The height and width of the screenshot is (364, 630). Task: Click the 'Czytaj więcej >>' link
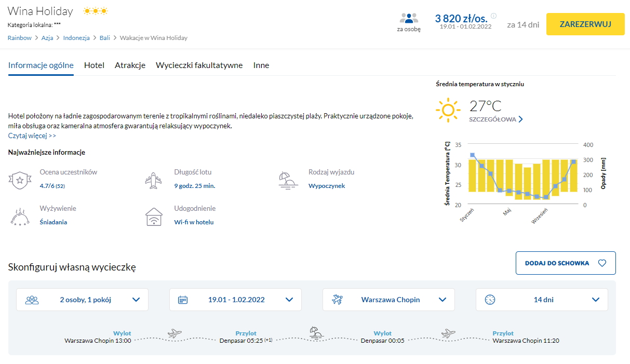[32, 136]
